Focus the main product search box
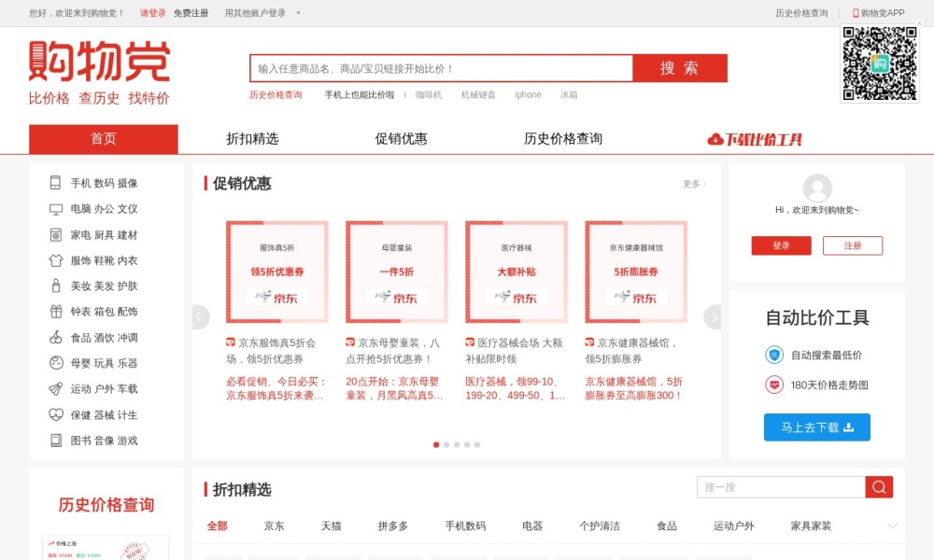 coord(442,68)
